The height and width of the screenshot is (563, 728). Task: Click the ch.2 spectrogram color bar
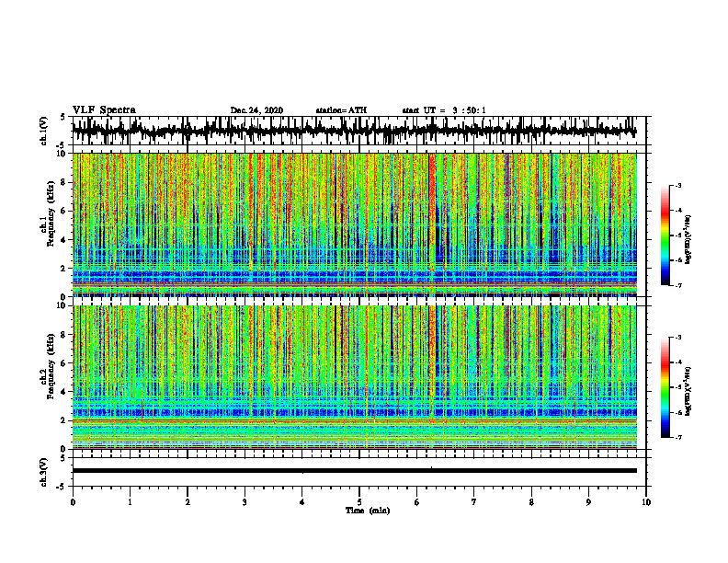coord(665,387)
